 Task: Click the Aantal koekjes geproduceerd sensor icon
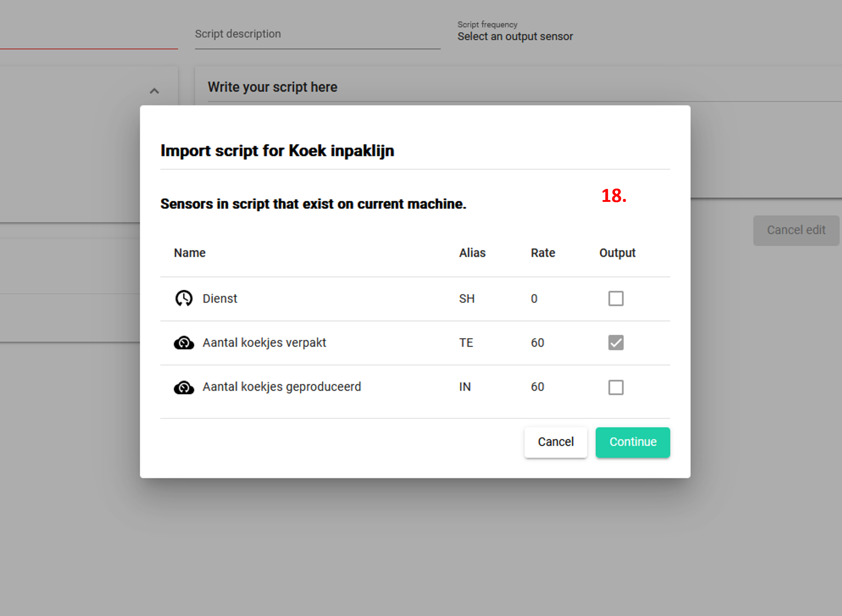coord(184,387)
